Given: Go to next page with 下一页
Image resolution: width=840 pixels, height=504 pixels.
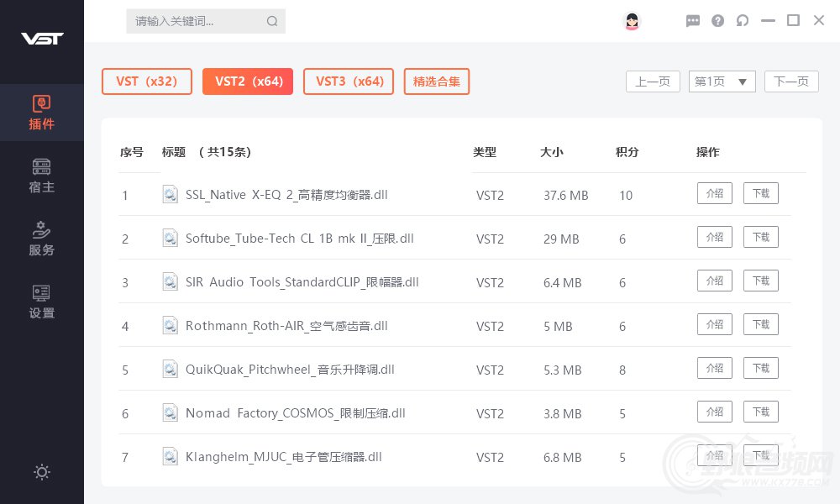Looking at the screenshot, I should click(791, 81).
